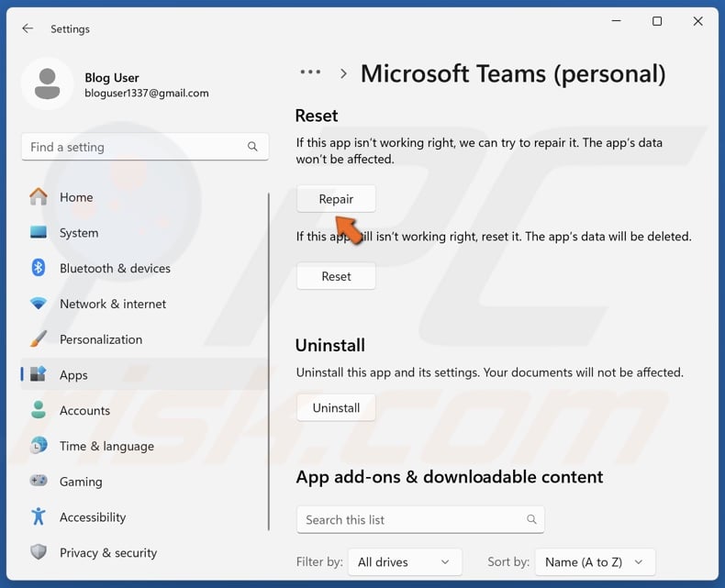
Task: Click the Gaming controller icon
Action: tap(39, 482)
